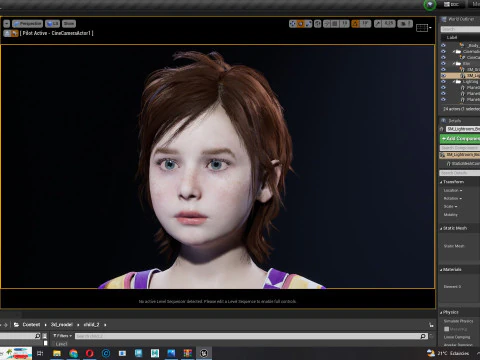Click the actor name field SM_Lightbrown
This screenshot has height=360, width=480.
click(463, 129)
